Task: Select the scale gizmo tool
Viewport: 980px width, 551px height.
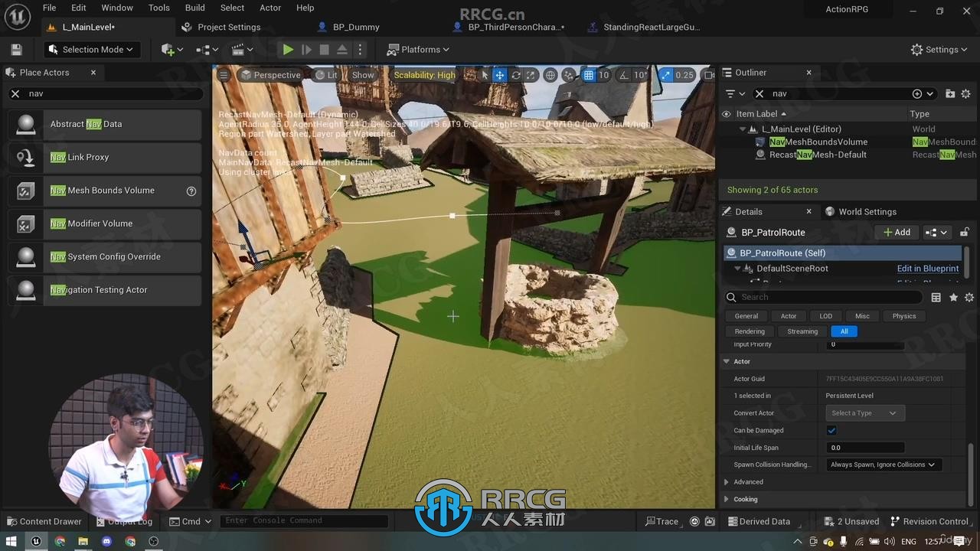Action: point(530,75)
